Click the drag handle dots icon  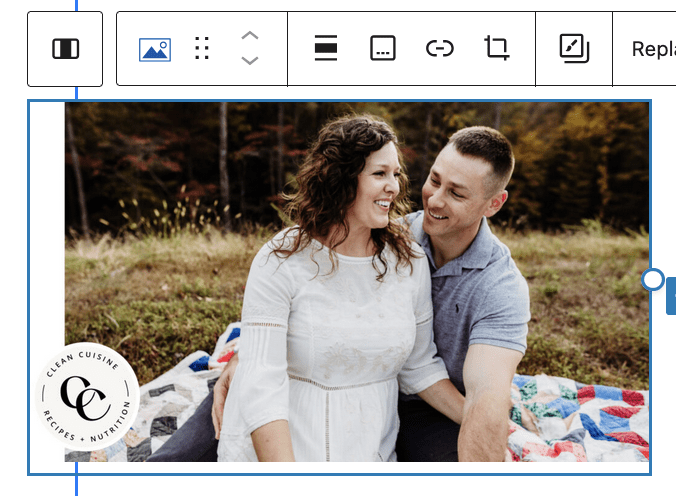click(x=202, y=48)
